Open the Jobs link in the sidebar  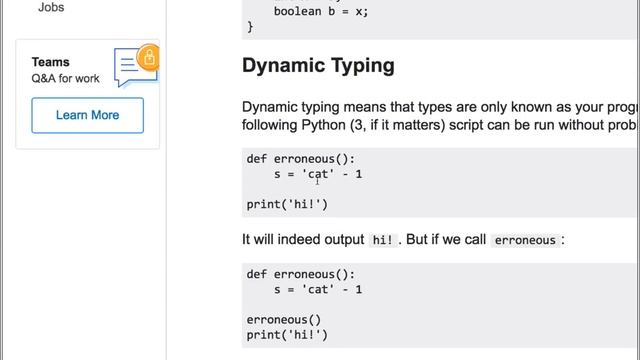51,7
